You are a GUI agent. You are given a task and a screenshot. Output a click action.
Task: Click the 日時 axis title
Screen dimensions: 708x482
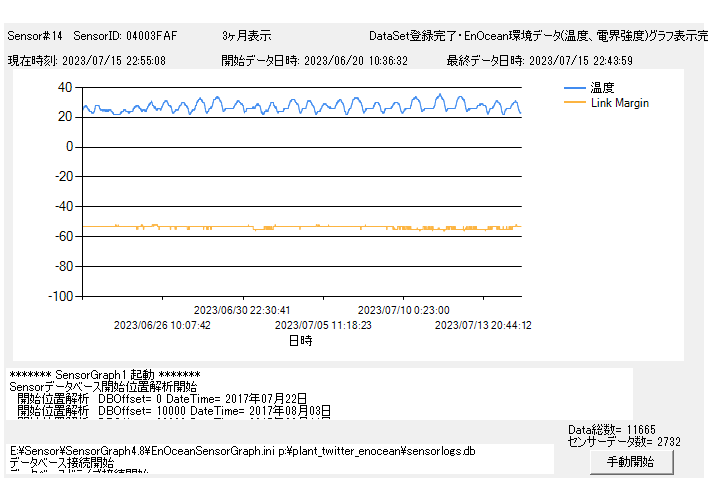click(300, 340)
